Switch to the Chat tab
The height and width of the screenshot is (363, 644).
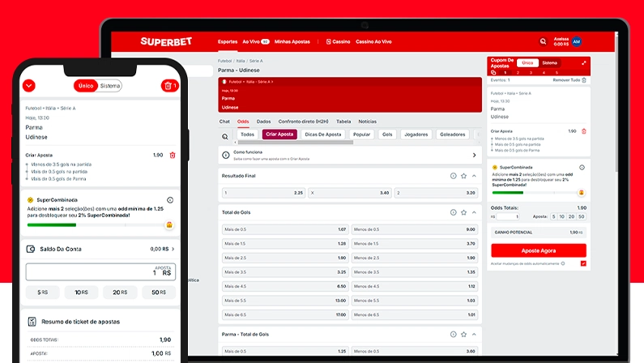click(x=224, y=122)
